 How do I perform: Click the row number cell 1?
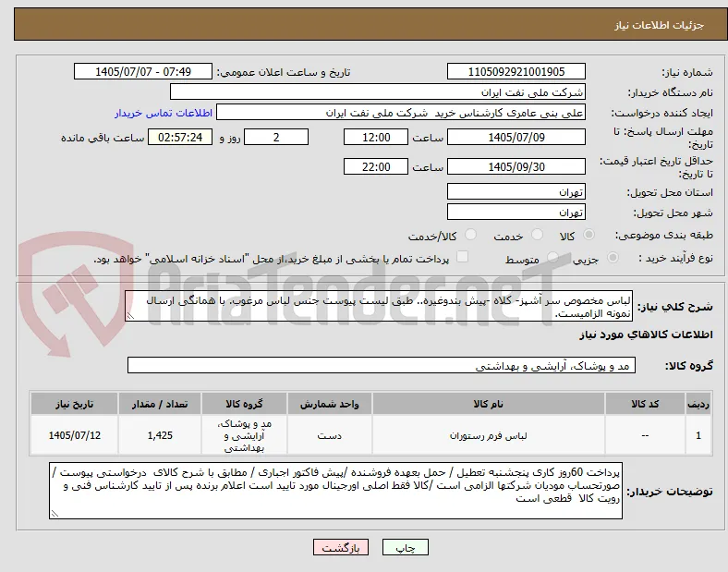(698, 435)
